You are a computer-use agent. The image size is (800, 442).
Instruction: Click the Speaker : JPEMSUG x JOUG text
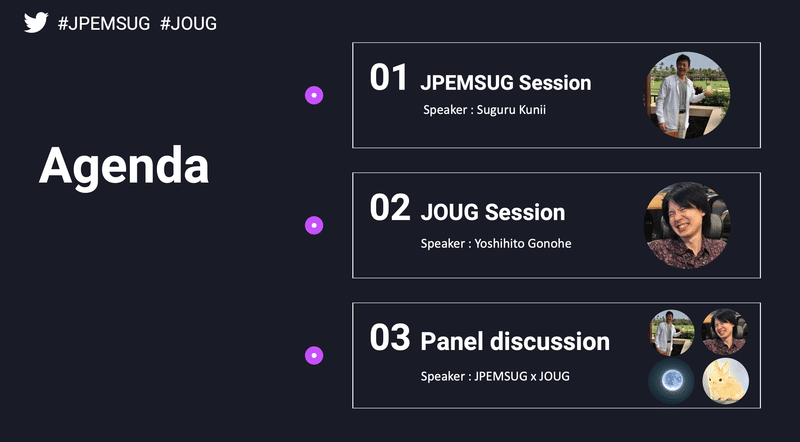tap(498, 375)
